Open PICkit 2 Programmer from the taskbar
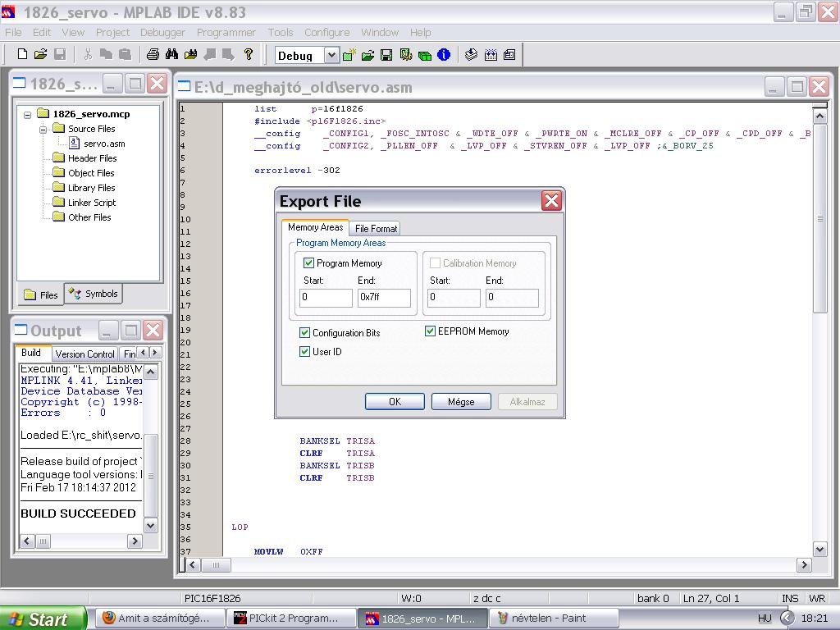The width and height of the screenshot is (840, 630). coord(291,619)
